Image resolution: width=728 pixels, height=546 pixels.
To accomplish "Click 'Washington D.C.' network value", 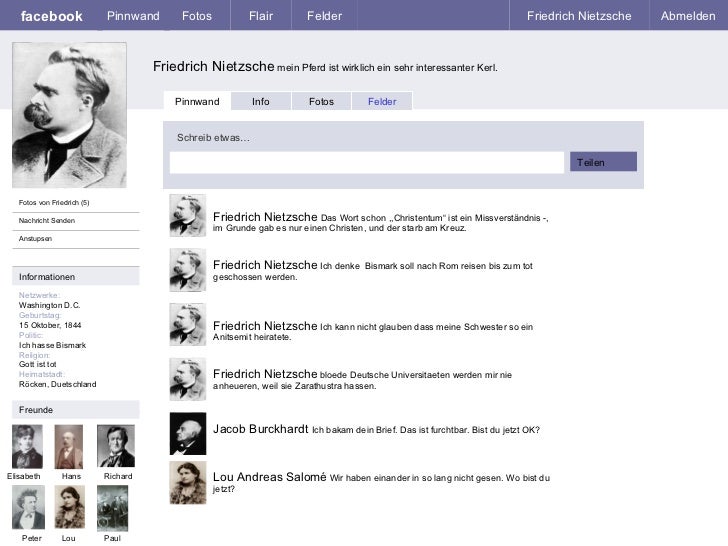I will point(49,305).
